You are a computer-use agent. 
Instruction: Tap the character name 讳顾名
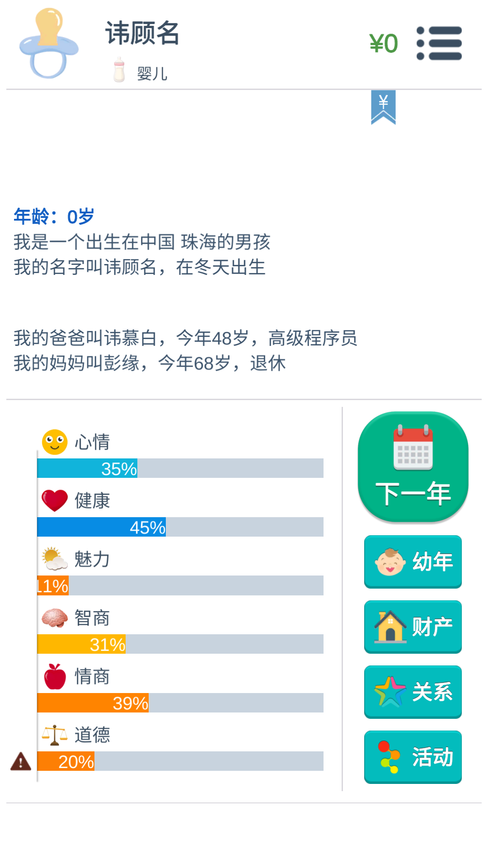142,33
